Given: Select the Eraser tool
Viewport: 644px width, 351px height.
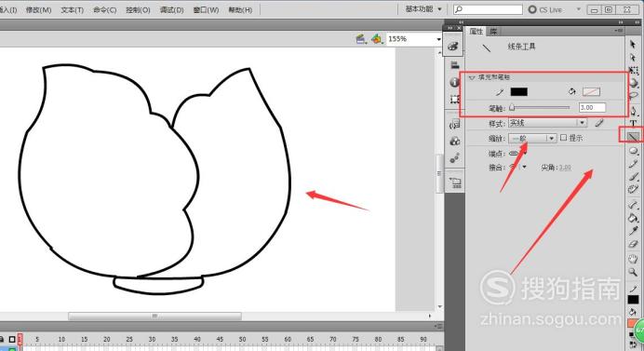Looking at the screenshot, I should (633, 244).
